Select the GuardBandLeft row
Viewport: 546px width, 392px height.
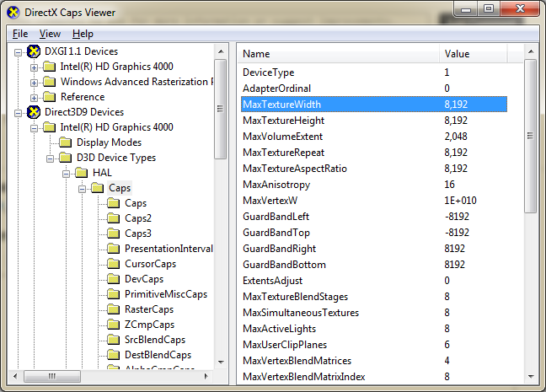(x=374, y=217)
